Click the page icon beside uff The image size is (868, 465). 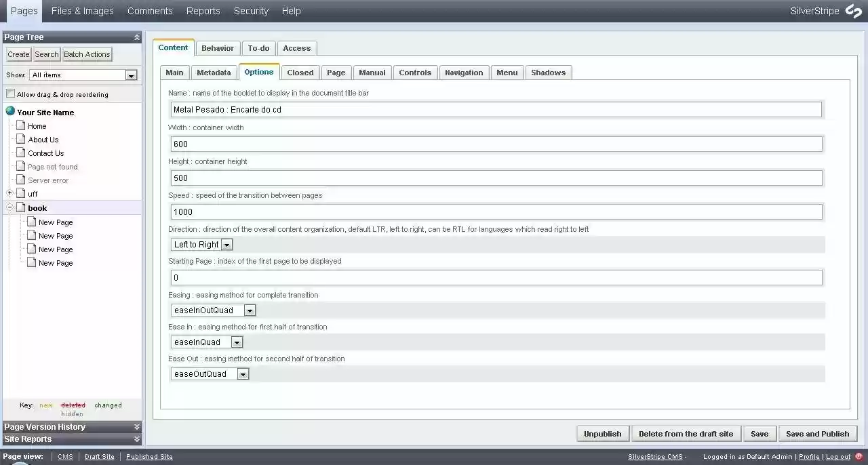(20, 193)
